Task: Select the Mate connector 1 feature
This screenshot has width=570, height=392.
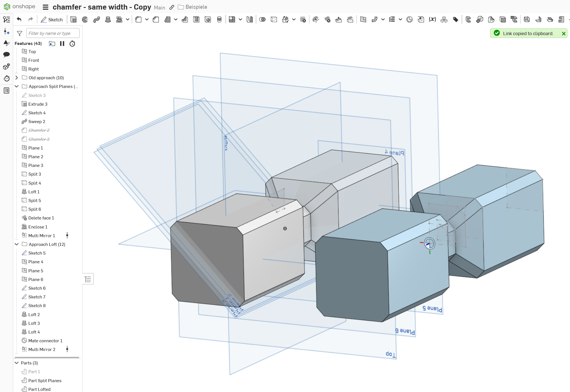Action: tap(45, 341)
